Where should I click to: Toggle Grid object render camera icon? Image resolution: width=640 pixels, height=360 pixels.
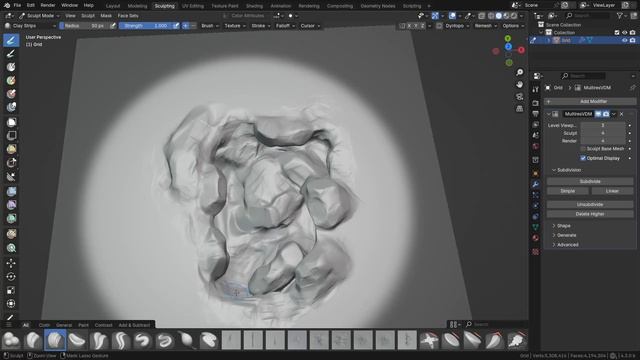(x=632, y=40)
